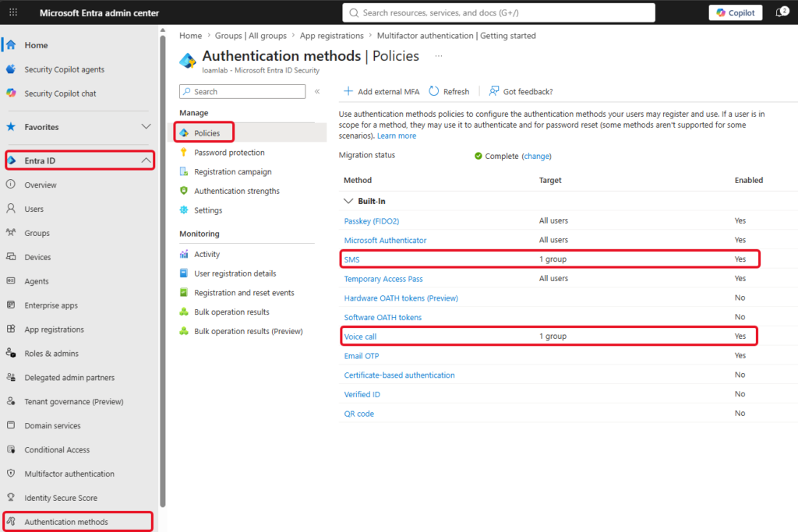Expand the Favorites section chevron
This screenshot has width=798, height=532.
[146, 127]
